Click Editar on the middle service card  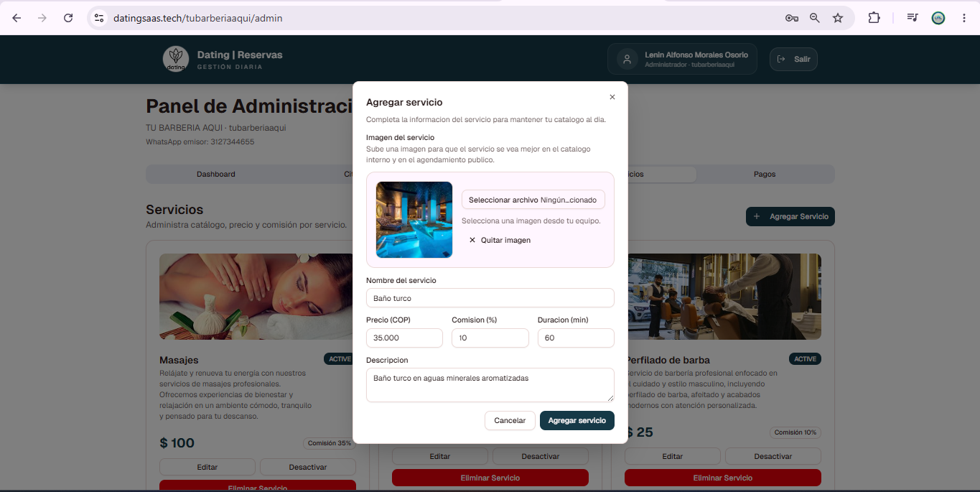(x=440, y=456)
